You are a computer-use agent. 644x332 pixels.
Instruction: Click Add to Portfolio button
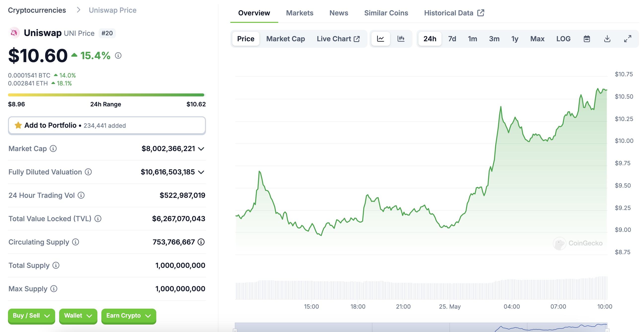click(x=107, y=125)
